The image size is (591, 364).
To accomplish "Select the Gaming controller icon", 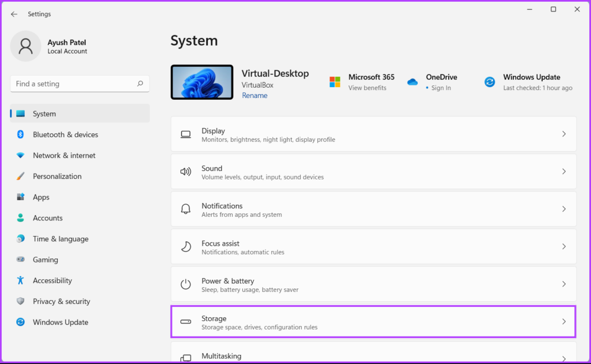I will point(20,260).
